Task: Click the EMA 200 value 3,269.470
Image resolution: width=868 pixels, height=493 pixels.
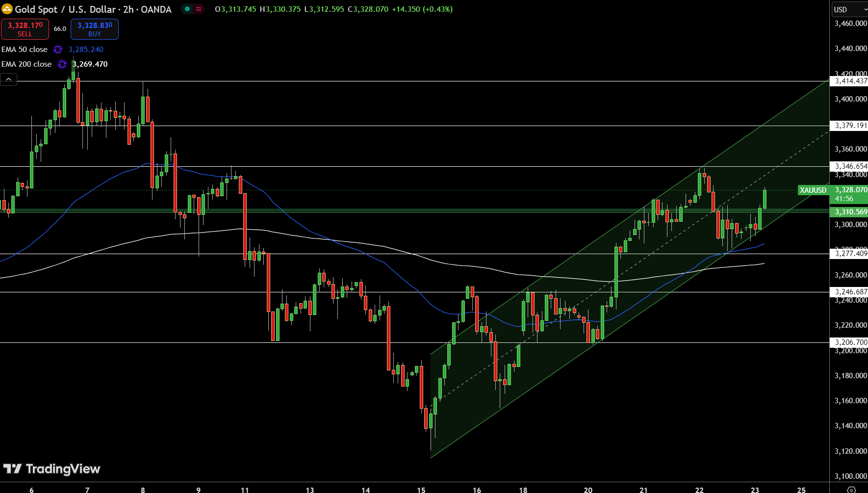Action: (x=90, y=64)
